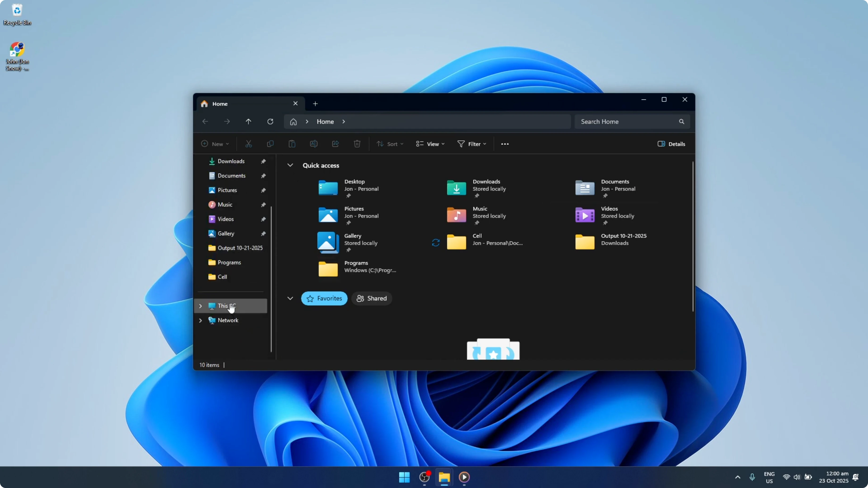Switch to the Shared filter pill
The image size is (868, 488).
coord(372,298)
